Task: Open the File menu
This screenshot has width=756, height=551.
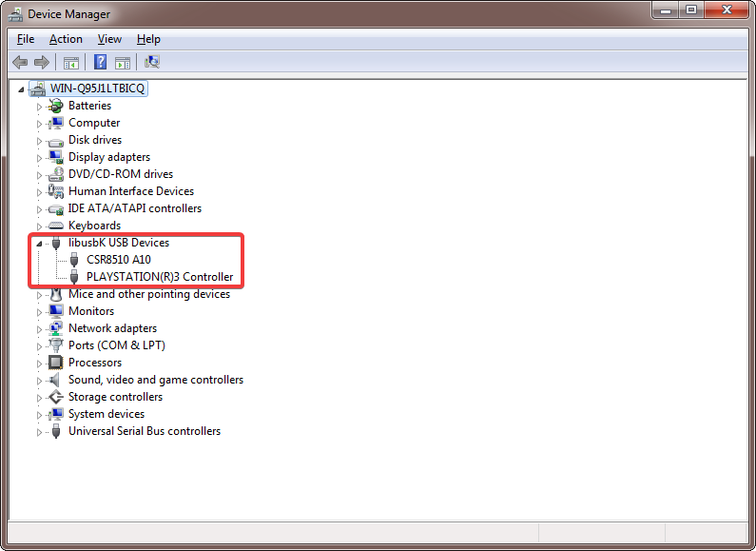Action: point(26,39)
